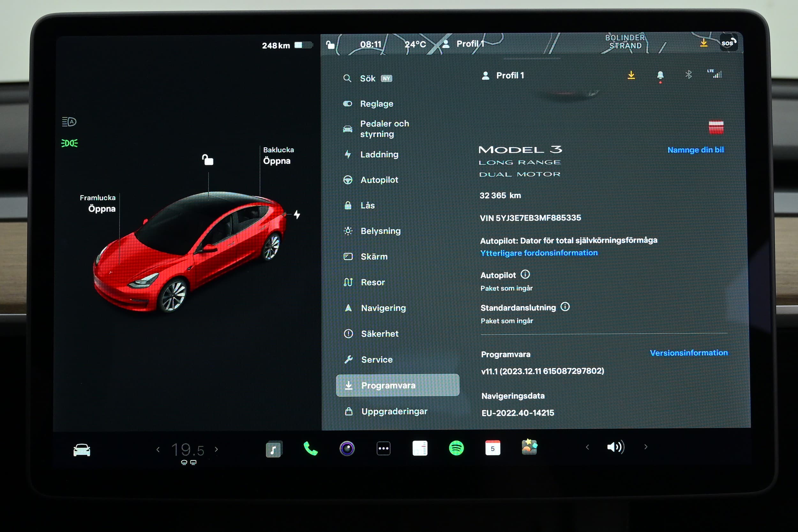798x532 pixels.
Task: Open the car controls icon in bottom bar
Action: coord(82,450)
